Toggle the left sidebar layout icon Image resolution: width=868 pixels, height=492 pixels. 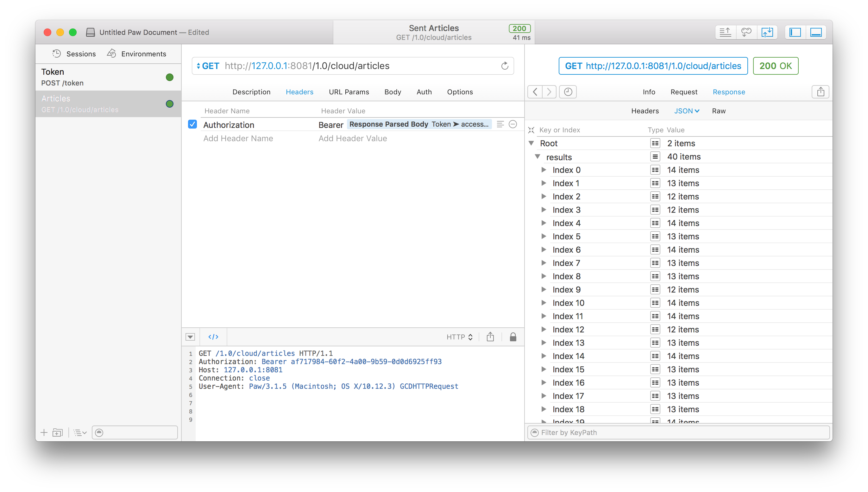[795, 32]
